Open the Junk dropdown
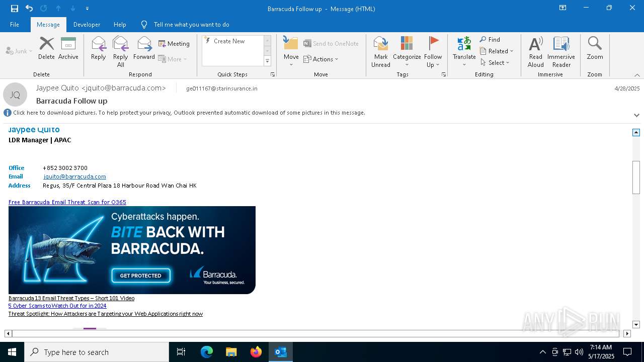 19,51
